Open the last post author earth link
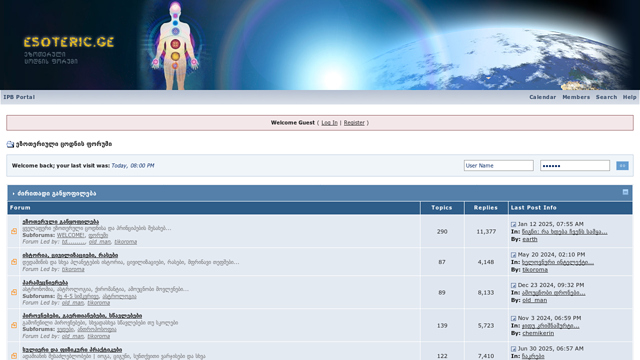The width and height of the screenshot is (640, 360). [530, 239]
